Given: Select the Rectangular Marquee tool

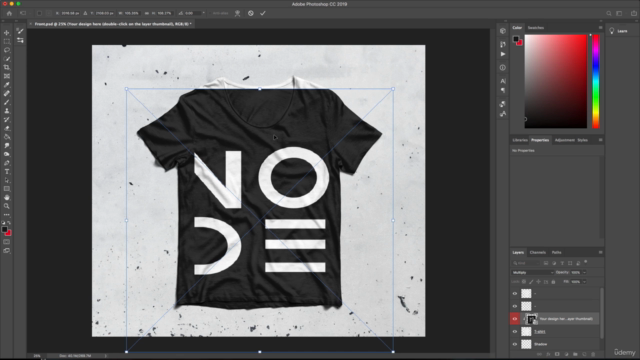Looking at the screenshot, I should click(7, 41).
